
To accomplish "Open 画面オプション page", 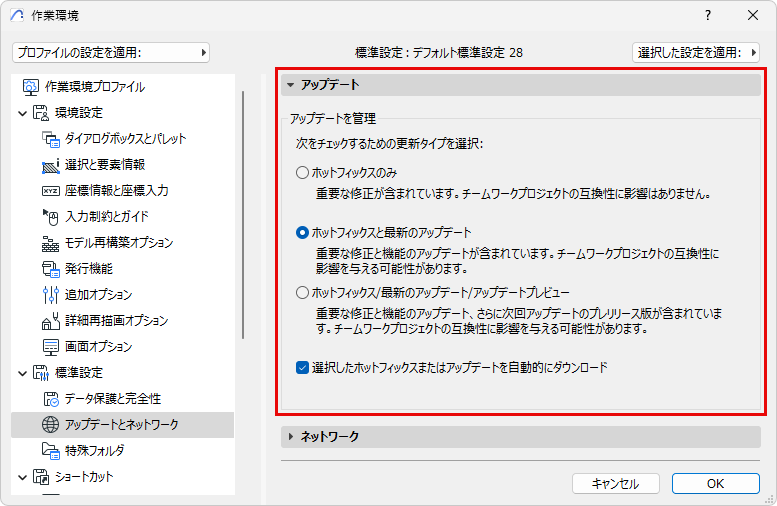I will click(x=99, y=347).
